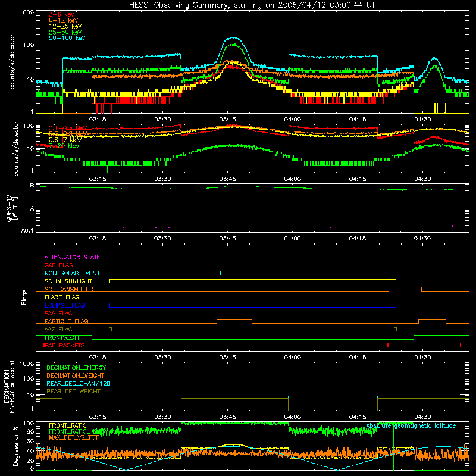The image size is (476, 476).
Task: Click the DECIMATION_WEIGHT legend label
Action: [76, 376]
